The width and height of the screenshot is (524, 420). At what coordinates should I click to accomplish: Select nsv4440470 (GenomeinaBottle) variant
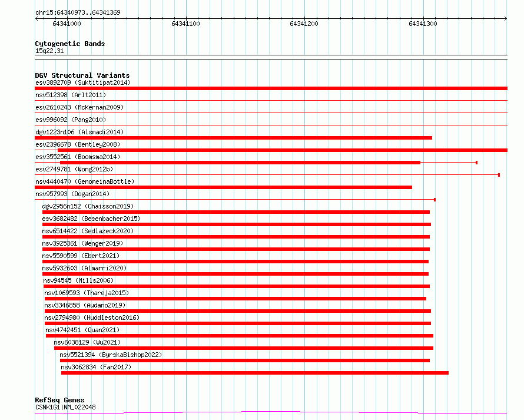pyautogui.click(x=85, y=181)
